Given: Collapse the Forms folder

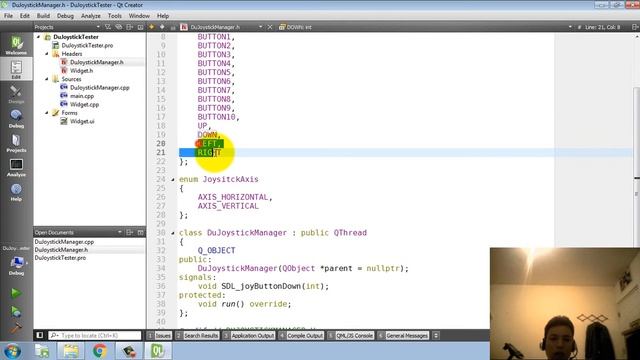Looking at the screenshot, I should [x=47, y=113].
